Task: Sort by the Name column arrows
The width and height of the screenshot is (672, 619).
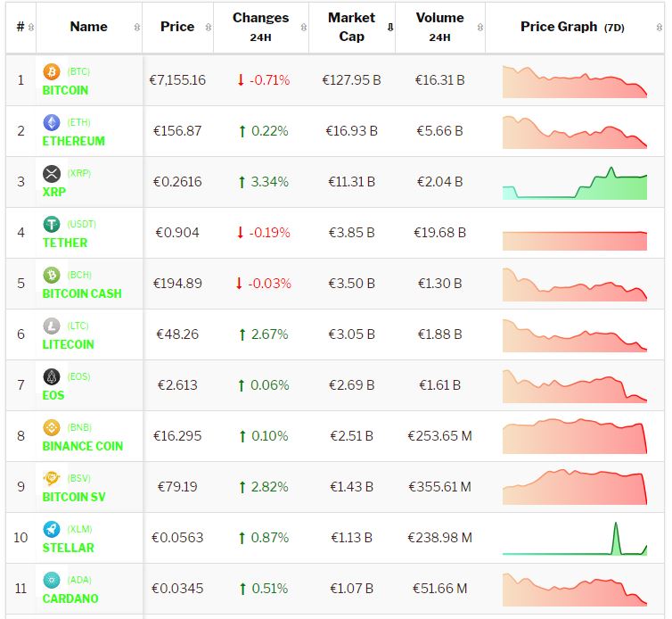Action: (136, 27)
